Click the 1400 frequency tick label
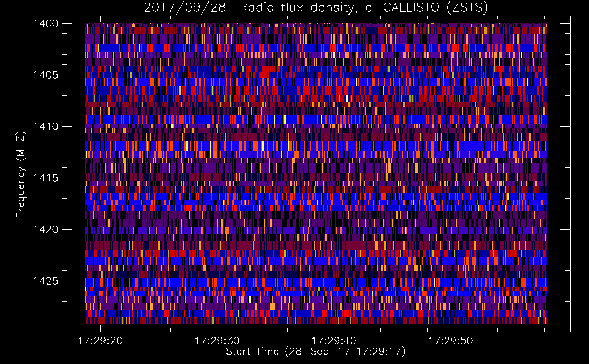Screen dimensions: 589x364 point(46,24)
